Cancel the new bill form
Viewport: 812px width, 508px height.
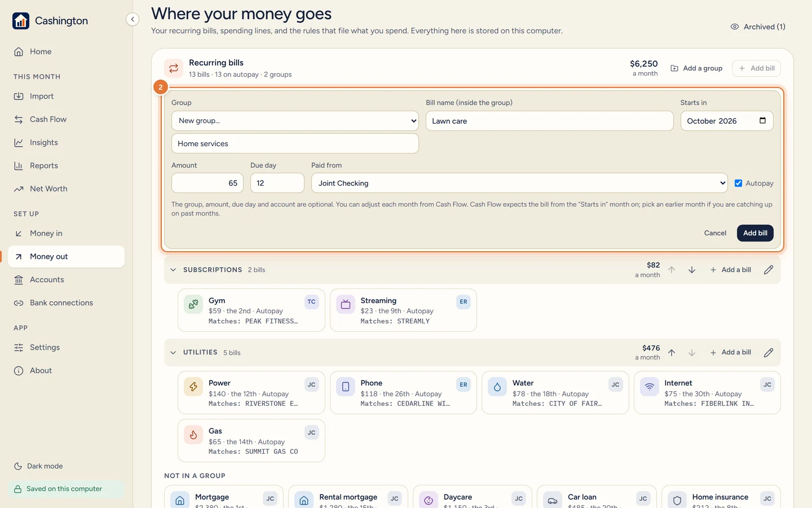point(715,233)
